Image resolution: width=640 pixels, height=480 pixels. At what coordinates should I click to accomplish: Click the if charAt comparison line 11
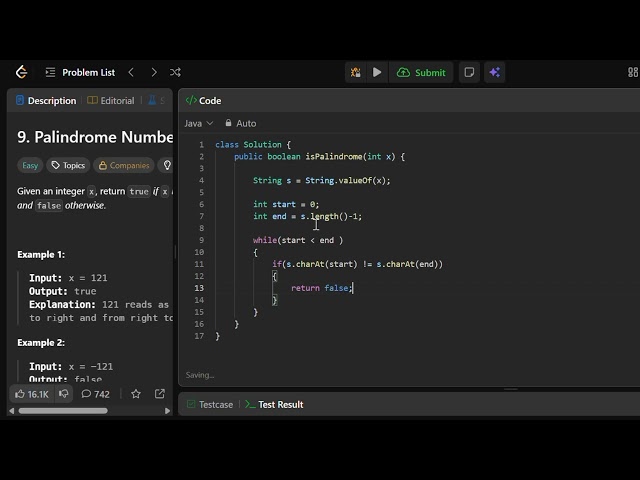[358, 264]
